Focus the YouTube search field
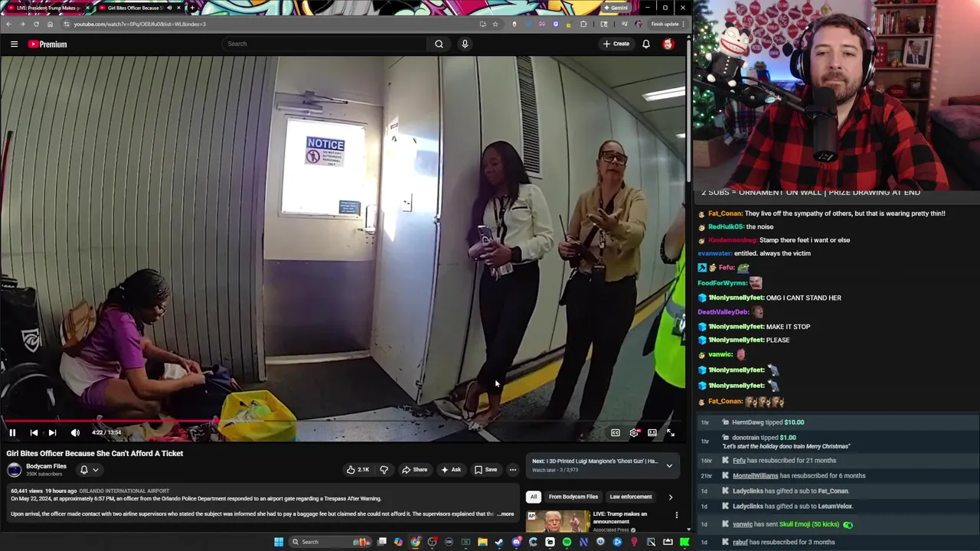Viewport: 980px width, 551px height. (x=325, y=44)
